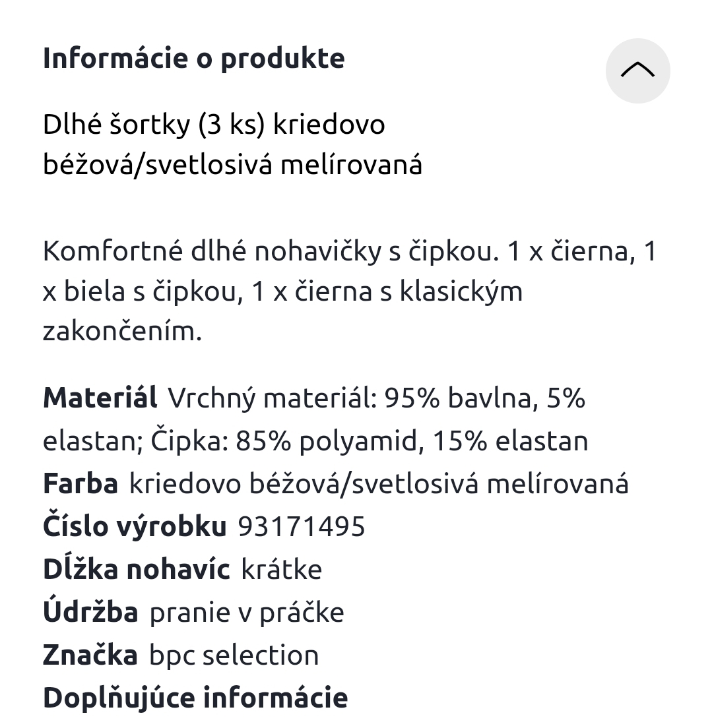Select the 'bpc selection' brand name
This screenshot has width=712, height=728.
(234, 655)
